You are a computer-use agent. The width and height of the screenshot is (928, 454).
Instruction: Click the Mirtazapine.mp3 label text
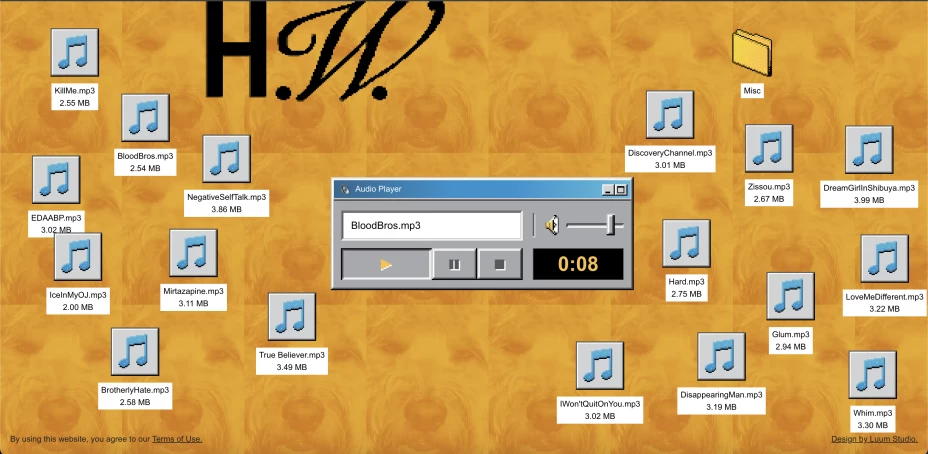(194, 291)
